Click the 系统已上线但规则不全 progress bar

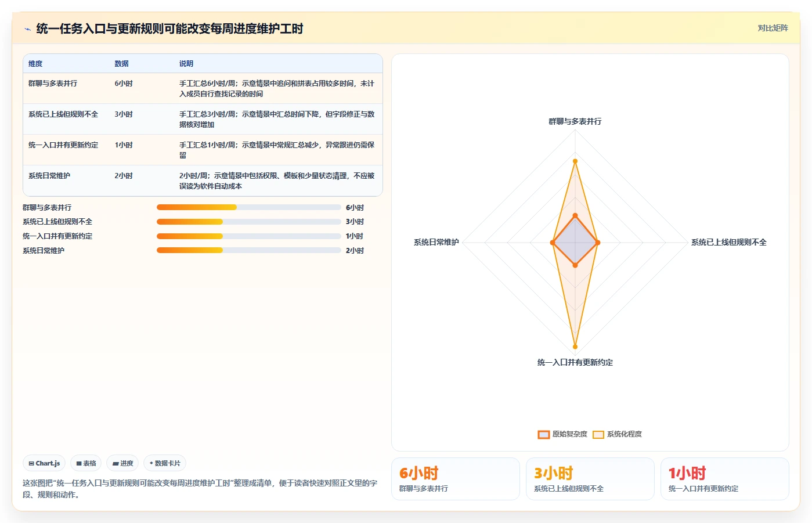tap(248, 222)
